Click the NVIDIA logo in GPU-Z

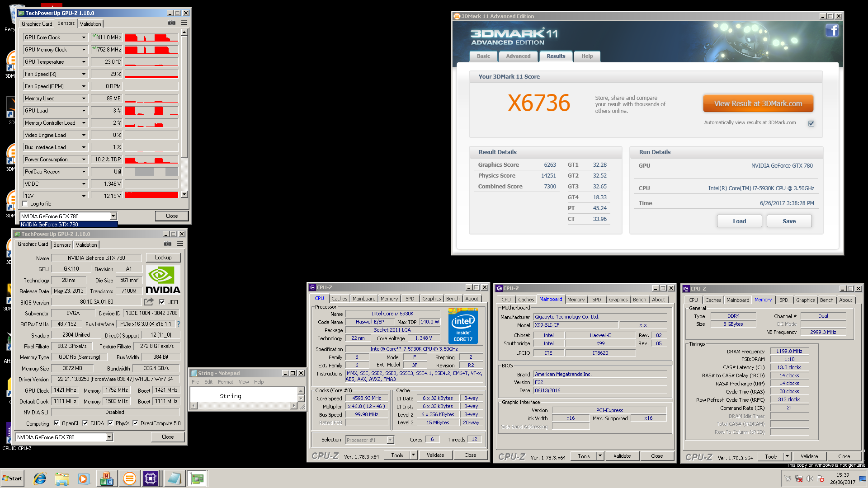pos(163,280)
